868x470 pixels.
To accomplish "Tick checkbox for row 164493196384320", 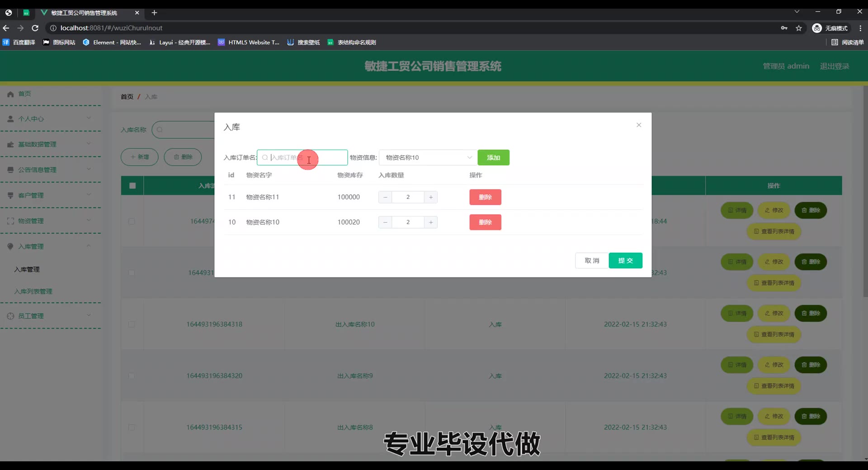I will point(132,376).
